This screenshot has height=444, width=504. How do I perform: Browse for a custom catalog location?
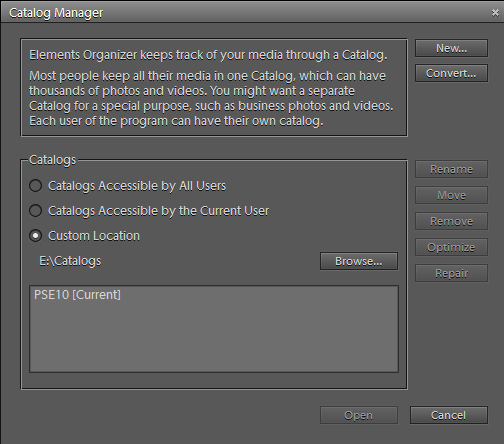tap(359, 261)
